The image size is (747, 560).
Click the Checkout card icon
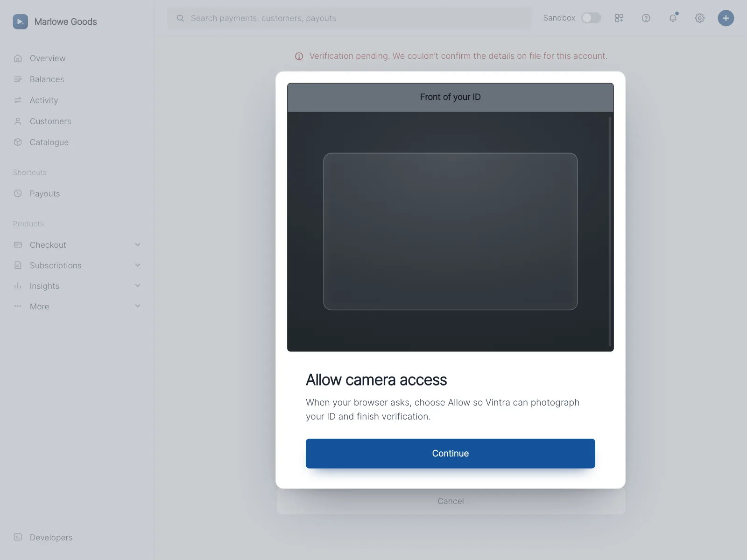18,245
